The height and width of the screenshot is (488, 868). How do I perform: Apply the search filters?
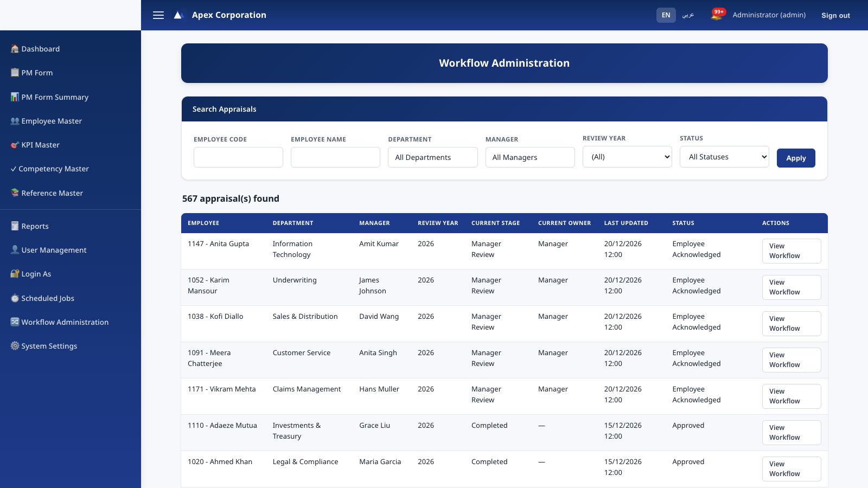coord(796,158)
